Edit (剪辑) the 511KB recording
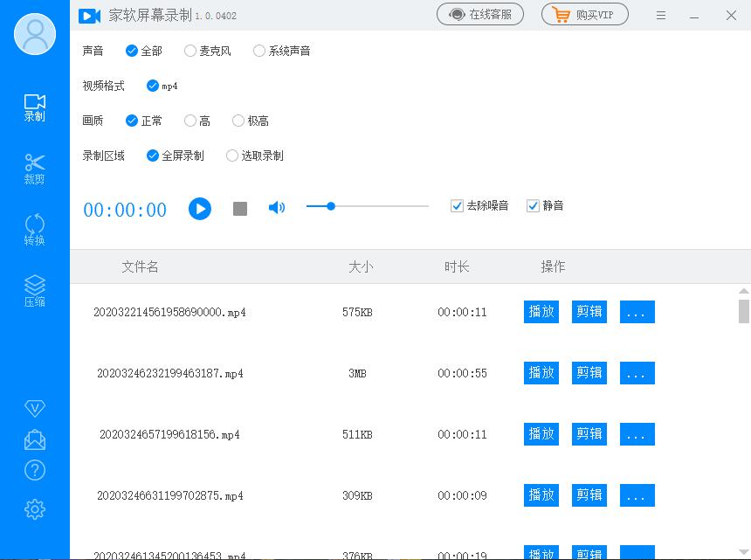 click(x=589, y=434)
